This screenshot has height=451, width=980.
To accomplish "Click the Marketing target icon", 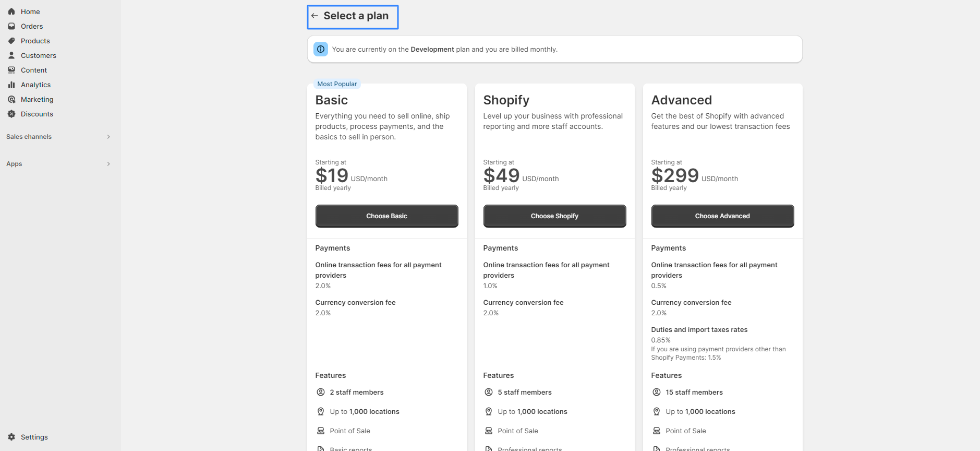I will [x=11, y=99].
